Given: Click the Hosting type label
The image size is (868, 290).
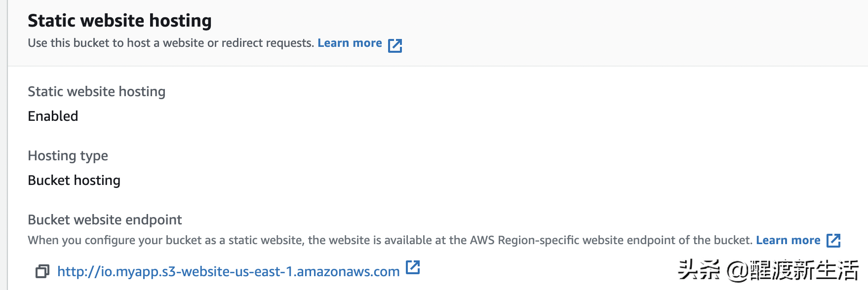Looking at the screenshot, I should (x=68, y=155).
